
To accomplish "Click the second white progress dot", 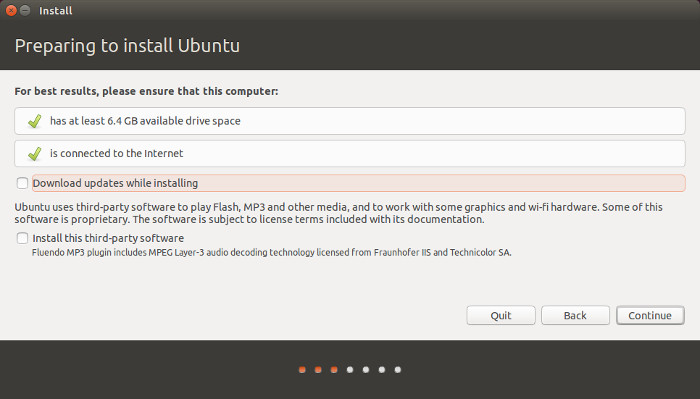I will pos(366,370).
